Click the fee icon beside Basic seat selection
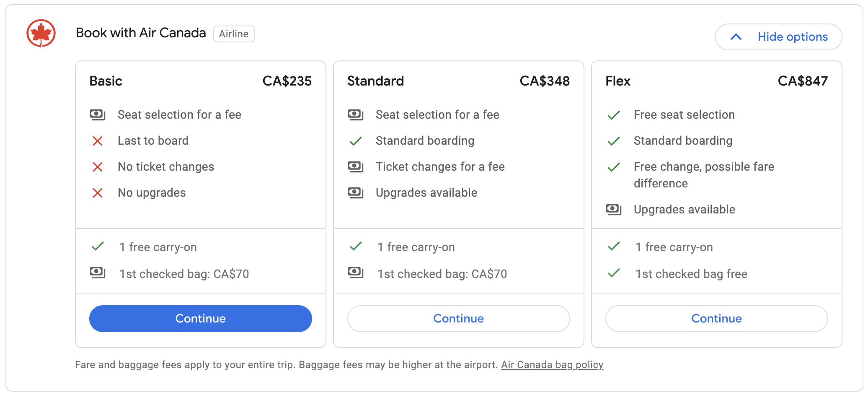The image size is (868, 395). coord(98,114)
